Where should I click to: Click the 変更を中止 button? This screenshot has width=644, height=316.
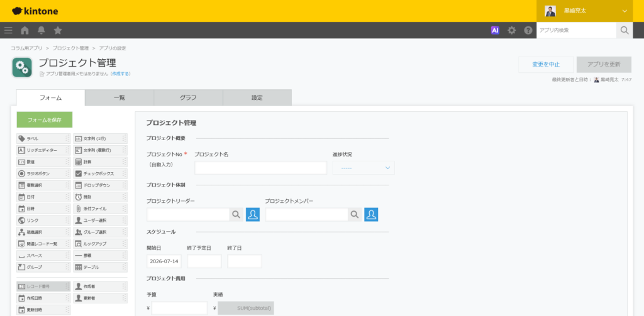(546, 65)
